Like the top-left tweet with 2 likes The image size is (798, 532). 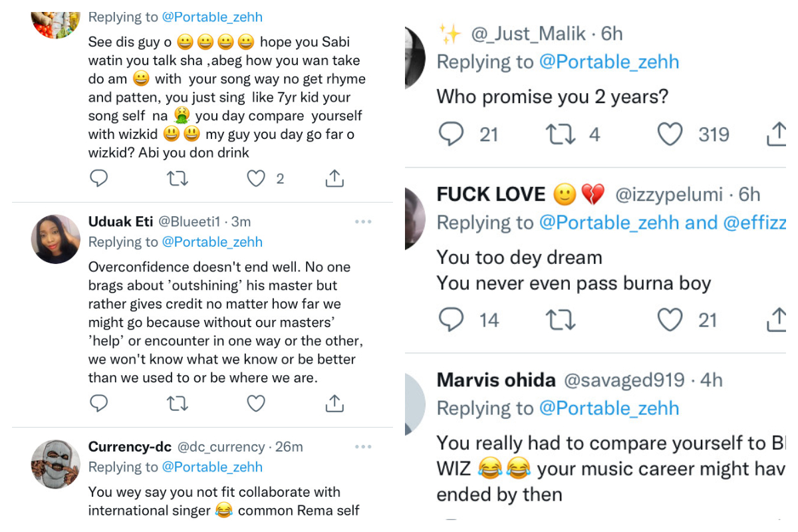pos(256,179)
